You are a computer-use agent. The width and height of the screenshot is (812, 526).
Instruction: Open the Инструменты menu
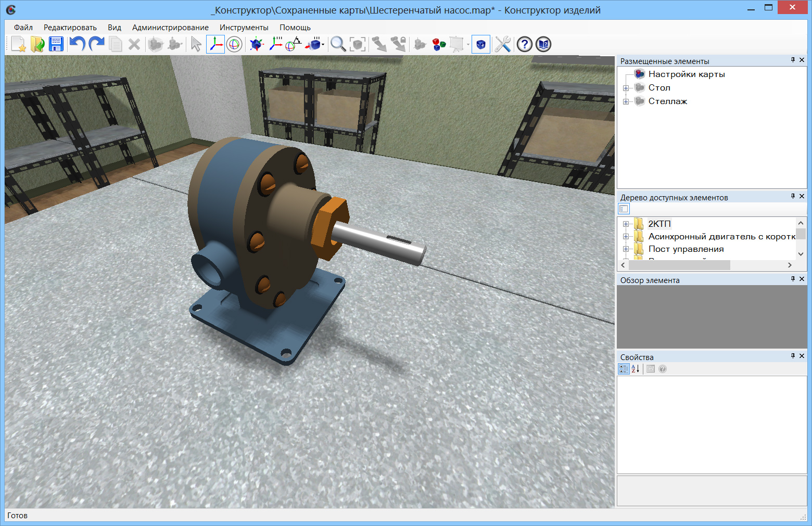(x=244, y=28)
